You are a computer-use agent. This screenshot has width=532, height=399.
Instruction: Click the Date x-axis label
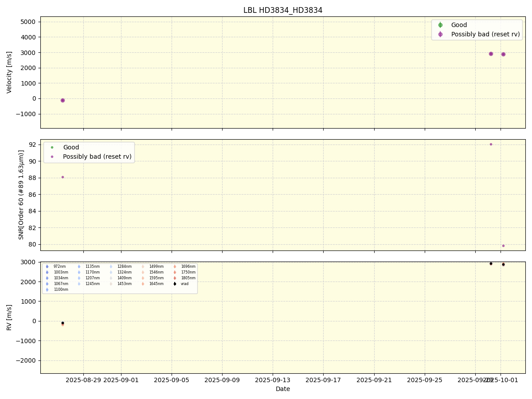click(x=283, y=389)
